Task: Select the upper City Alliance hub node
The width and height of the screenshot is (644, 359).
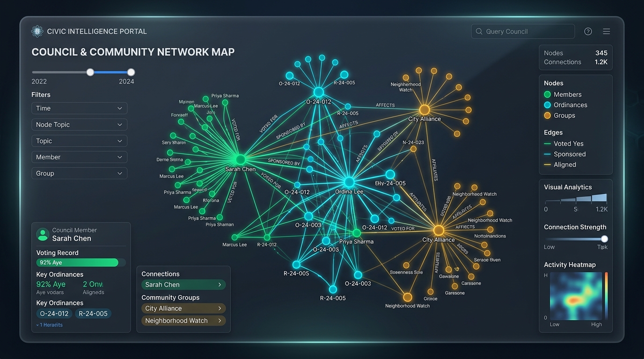Action: point(424,110)
